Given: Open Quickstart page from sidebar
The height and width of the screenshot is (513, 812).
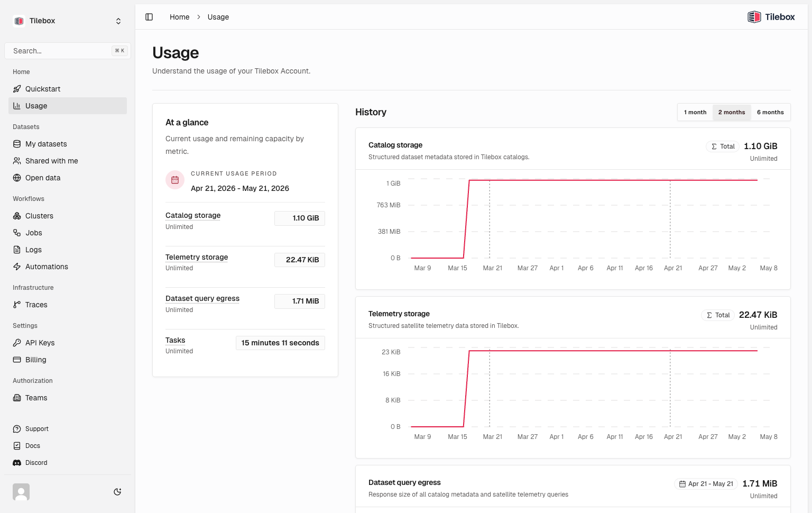Looking at the screenshot, I should (68, 89).
